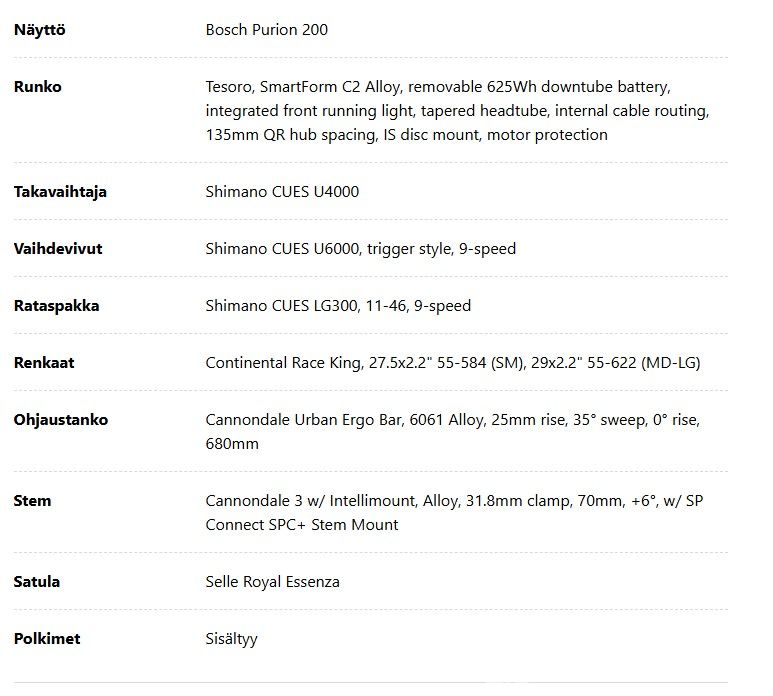Click the Continental Race King tire spec
Viewport: 773px width, 696px height.
(x=453, y=363)
